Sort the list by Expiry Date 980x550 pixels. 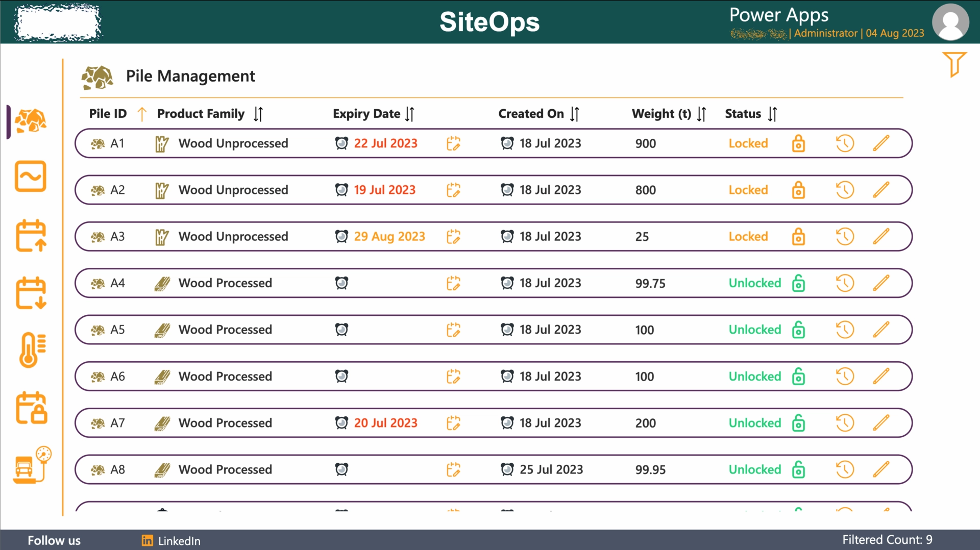pyautogui.click(x=409, y=114)
